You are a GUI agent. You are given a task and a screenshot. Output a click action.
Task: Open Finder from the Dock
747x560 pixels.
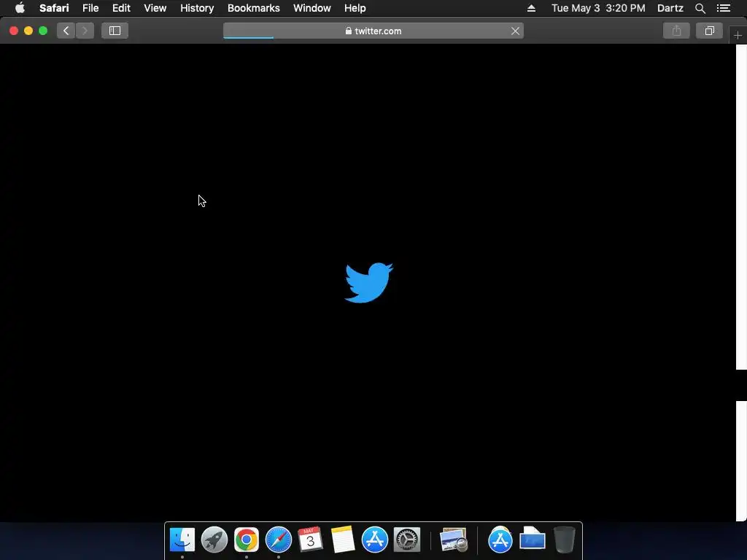182,540
